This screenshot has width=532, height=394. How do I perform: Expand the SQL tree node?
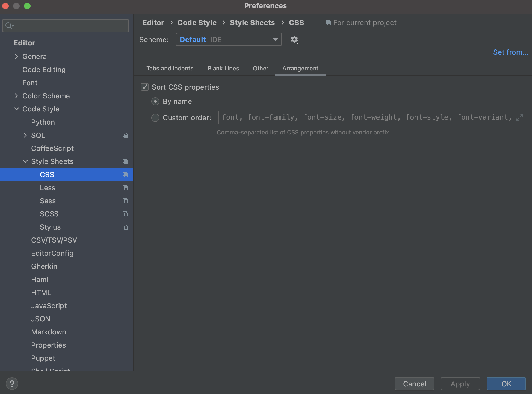[25, 135]
